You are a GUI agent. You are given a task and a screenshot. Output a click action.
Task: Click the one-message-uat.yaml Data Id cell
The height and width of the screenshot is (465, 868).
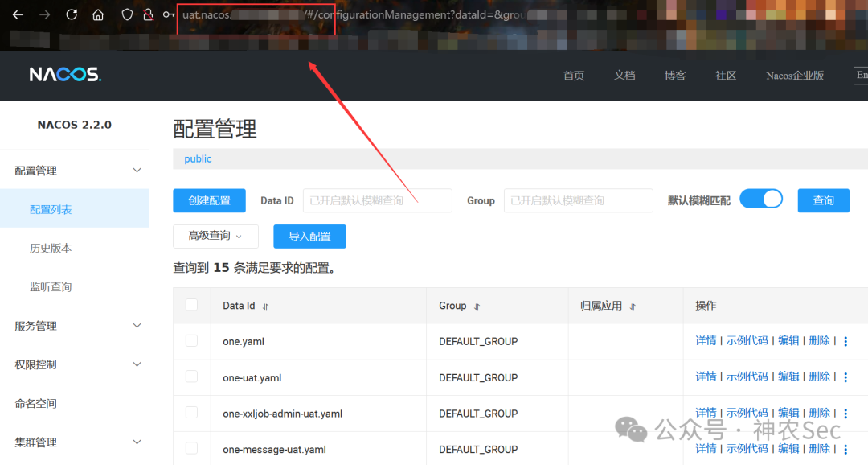tap(274, 450)
